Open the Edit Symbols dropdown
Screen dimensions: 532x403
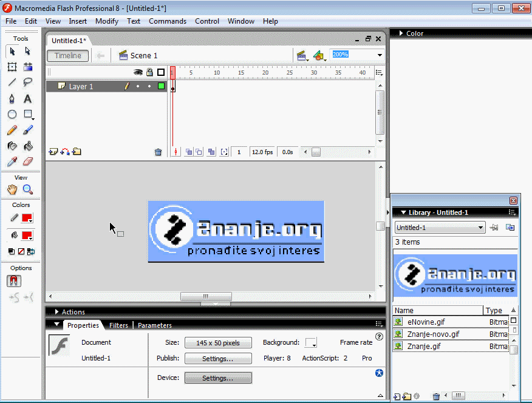point(319,56)
